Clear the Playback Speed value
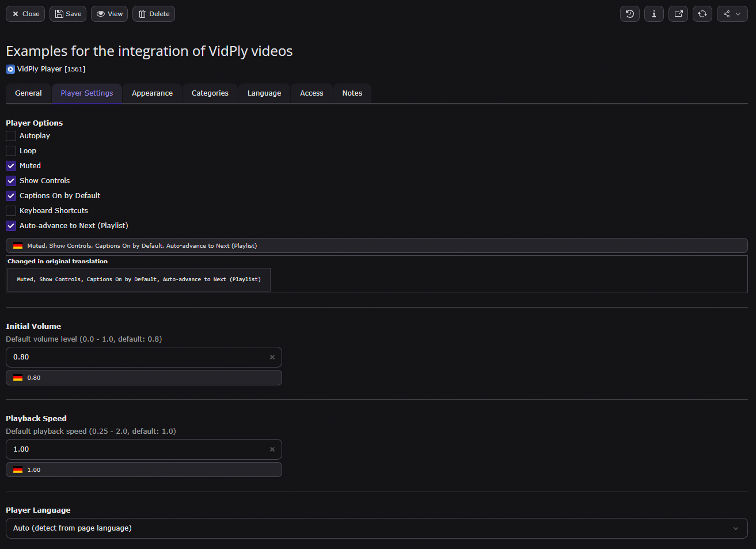 coord(272,449)
